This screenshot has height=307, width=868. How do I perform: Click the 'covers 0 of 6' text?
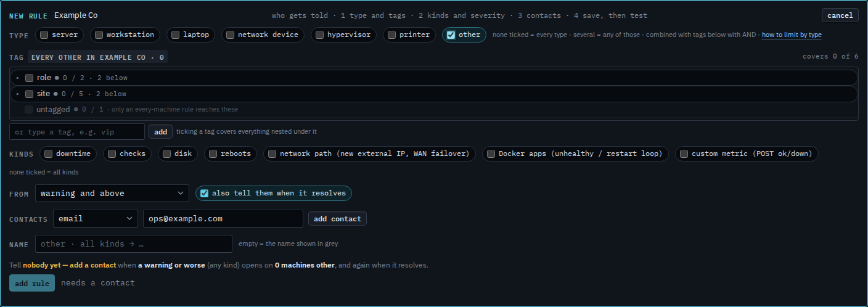click(830, 56)
